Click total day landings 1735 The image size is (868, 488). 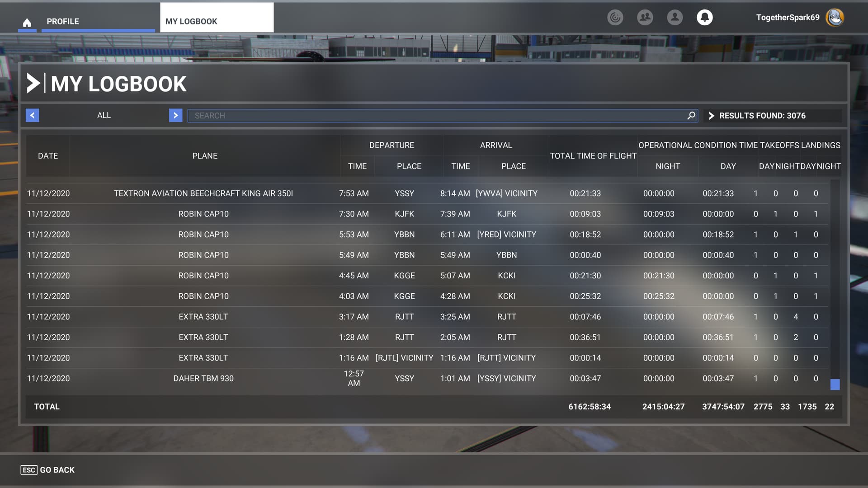point(807,407)
